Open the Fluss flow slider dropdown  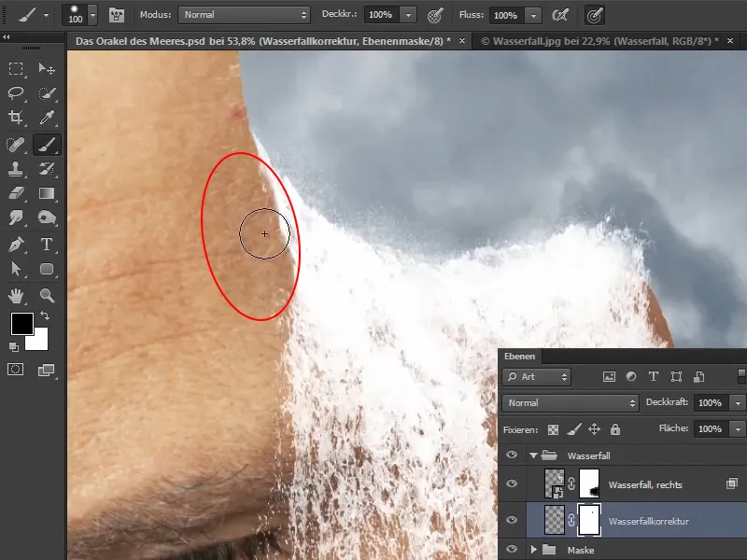click(x=533, y=15)
